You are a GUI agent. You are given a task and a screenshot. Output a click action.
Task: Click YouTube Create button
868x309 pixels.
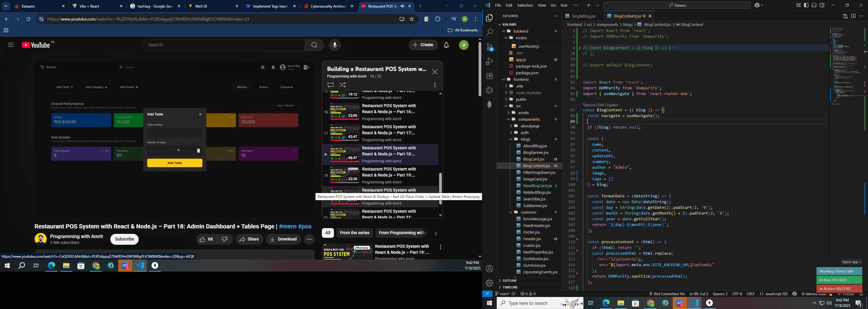423,45
